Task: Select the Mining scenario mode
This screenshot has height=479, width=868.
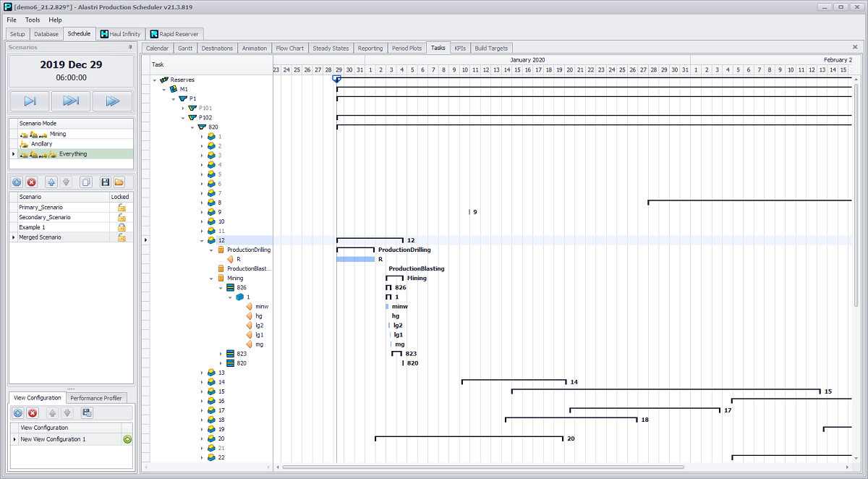Action: [x=57, y=134]
